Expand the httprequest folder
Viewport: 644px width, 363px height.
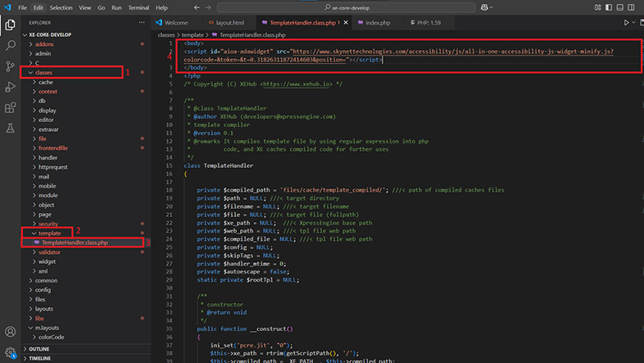point(53,166)
